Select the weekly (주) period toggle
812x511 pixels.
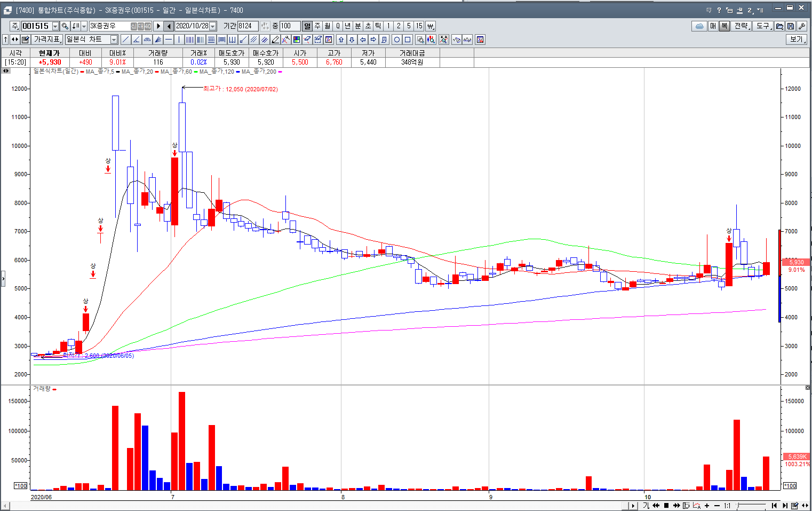pos(317,26)
